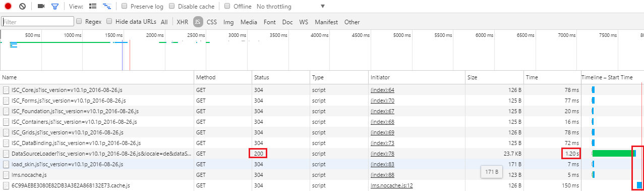Open initiator link lms.nocache.js:12
The image size is (644, 191).
[x=392, y=185]
